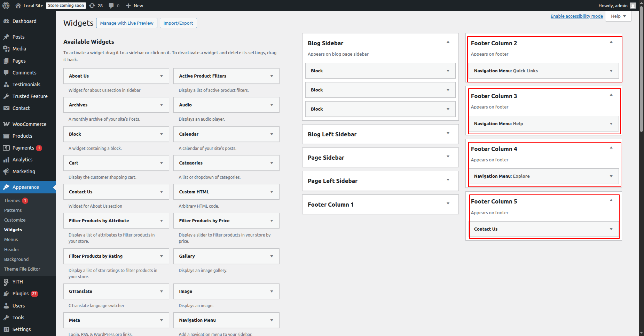This screenshot has height=336, width=644.
Task: Click the Analytics bar chart icon
Action: point(6,160)
